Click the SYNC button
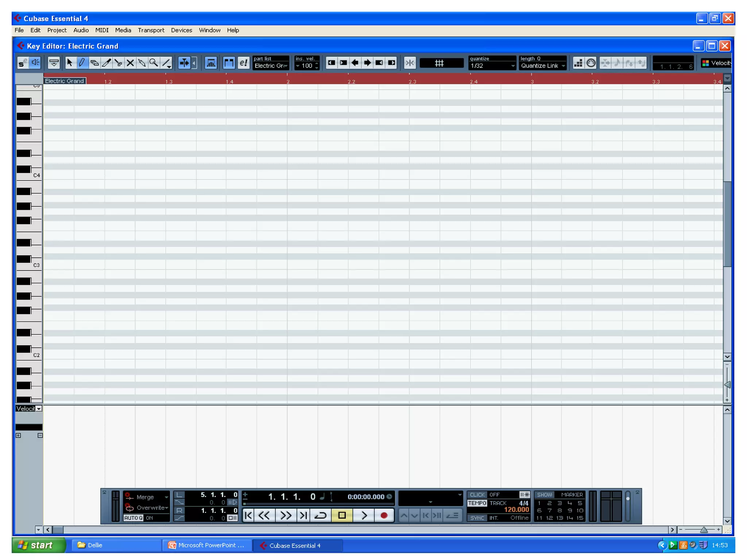The width and height of the screenshot is (747, 560). click(477, 518)
